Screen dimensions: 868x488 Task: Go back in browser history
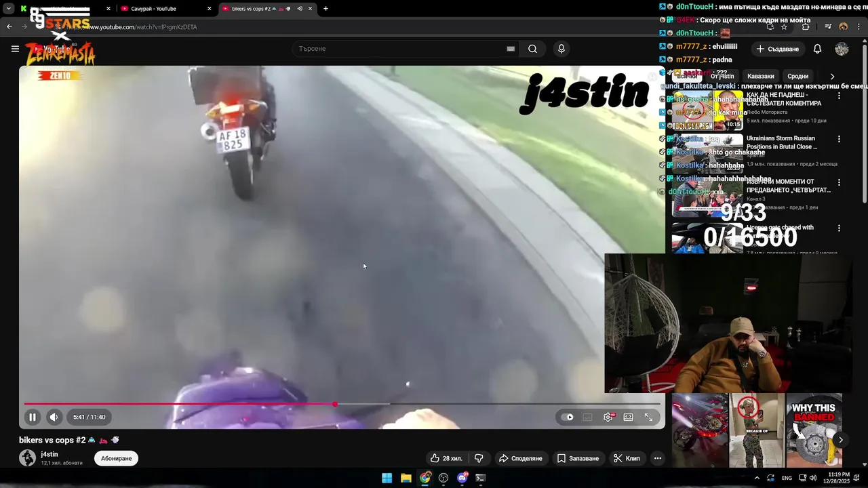pyautogui.click(x=9, y=27)
